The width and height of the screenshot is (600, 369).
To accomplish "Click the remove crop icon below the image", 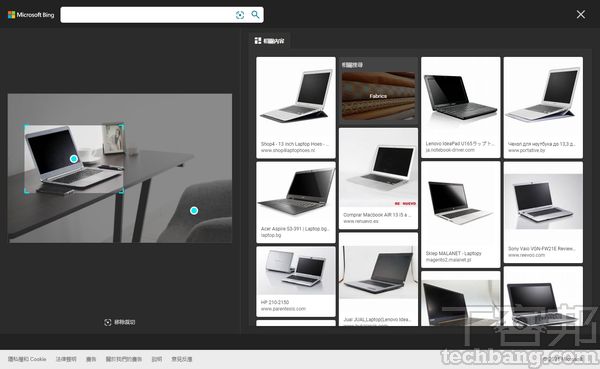I will click(x=108, y=322).
